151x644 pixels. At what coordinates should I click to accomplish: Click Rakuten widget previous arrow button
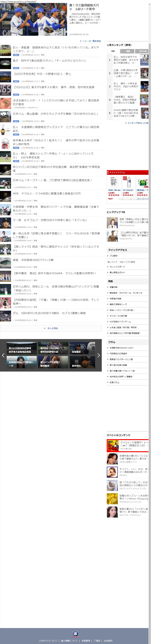coord(122,199)
